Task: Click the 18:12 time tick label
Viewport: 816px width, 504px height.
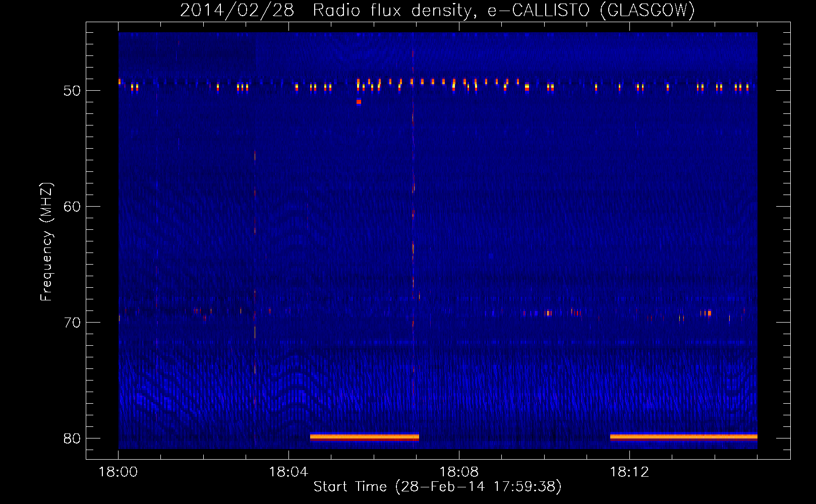Action: coord(629,472)
